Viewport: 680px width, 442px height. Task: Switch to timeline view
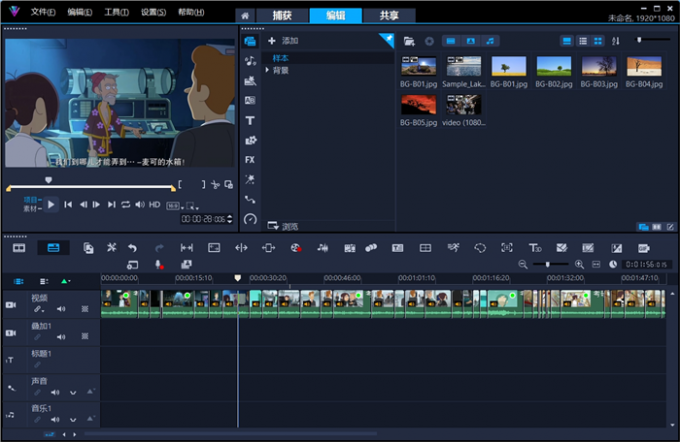coord(53,248)
